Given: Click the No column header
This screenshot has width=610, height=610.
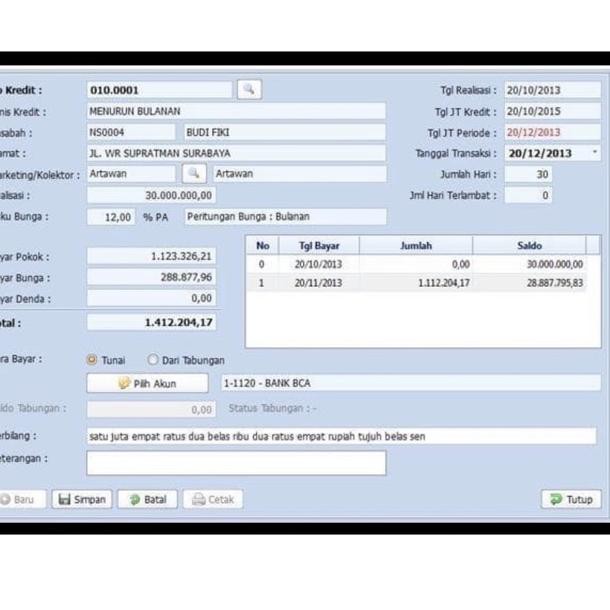Looking at the screenshot, I should point(263,245).
